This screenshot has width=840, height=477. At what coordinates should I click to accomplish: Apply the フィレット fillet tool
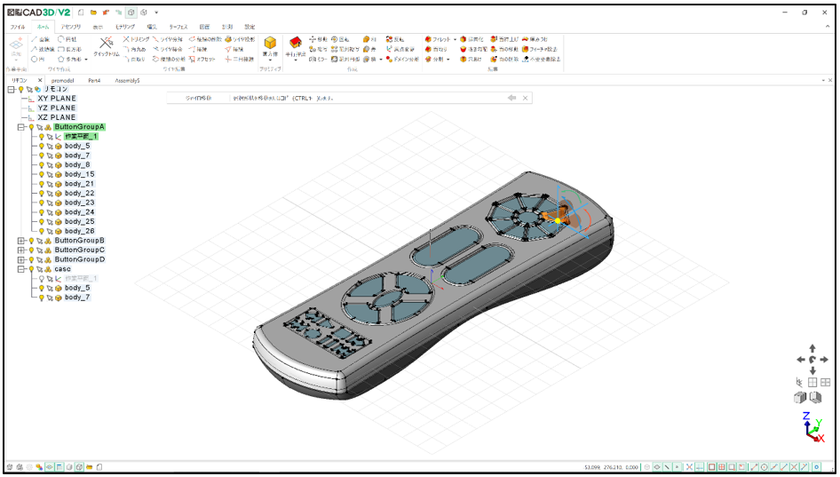pos(438,39)
